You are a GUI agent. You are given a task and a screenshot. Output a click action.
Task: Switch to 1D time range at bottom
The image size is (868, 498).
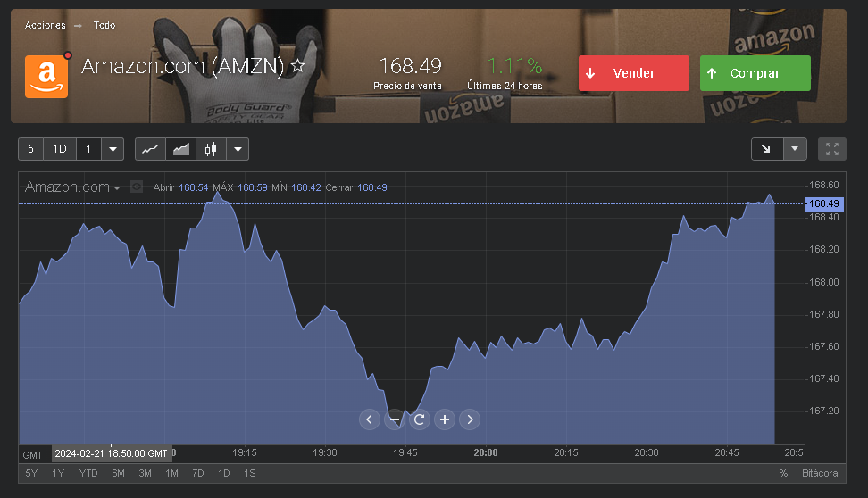(x=223, y=473)
